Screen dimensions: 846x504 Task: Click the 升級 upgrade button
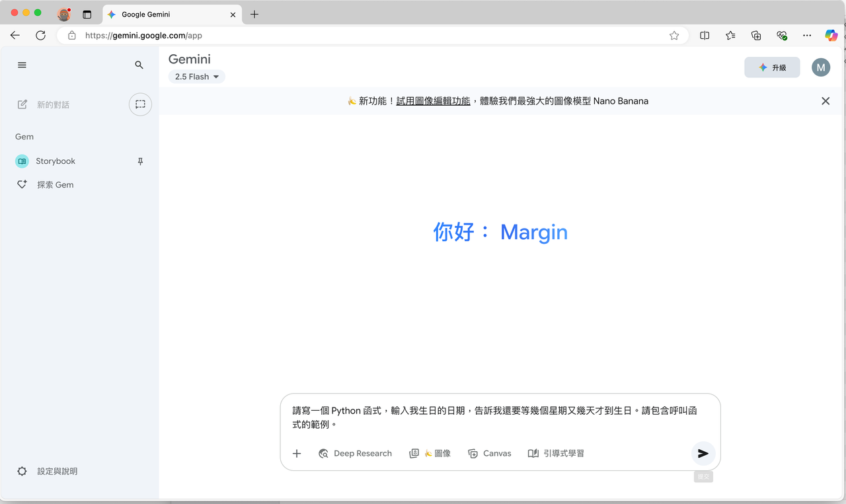coord(772,67)
